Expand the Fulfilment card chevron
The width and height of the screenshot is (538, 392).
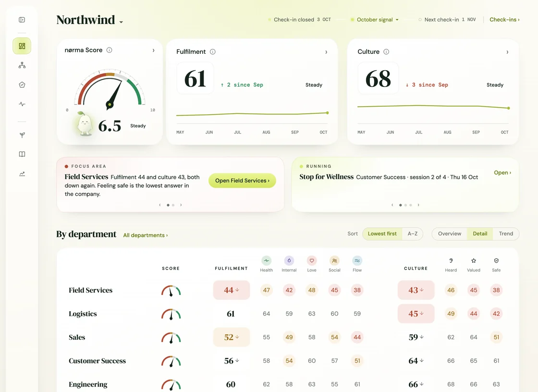point(326,52)
